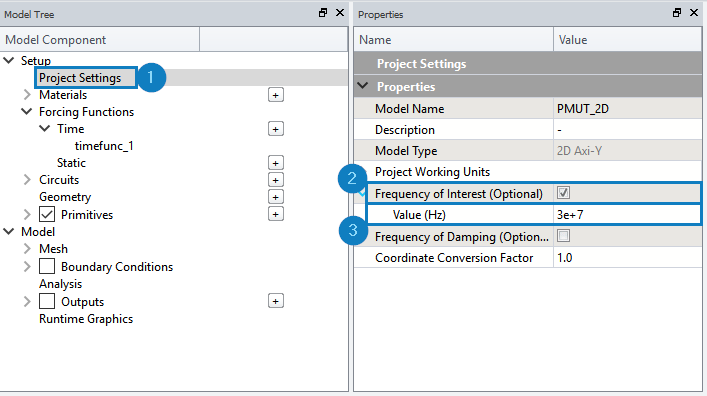Collapse the Setup tree node
707x396 pixels.
pyautogui.click(x=9, y=60)
